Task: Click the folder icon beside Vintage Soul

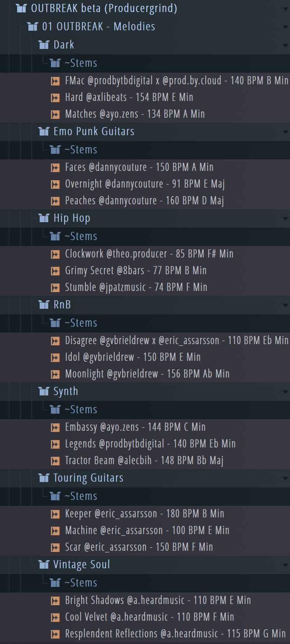Action: 44,564
